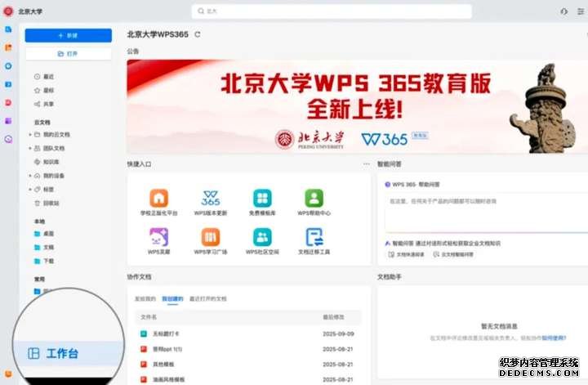Switch to the 我创建的 tab
Viewport: 588px width, 385px height.
click(x=172, y=298)
